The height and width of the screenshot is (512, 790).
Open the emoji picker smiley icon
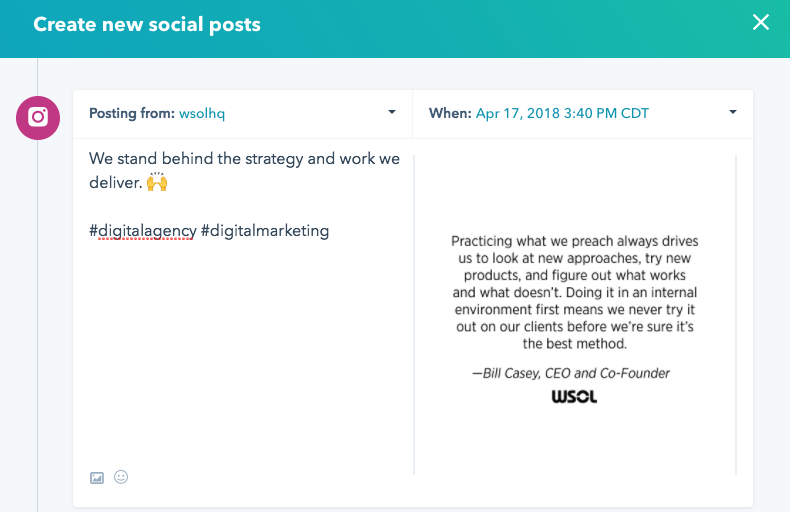point(121,477)
